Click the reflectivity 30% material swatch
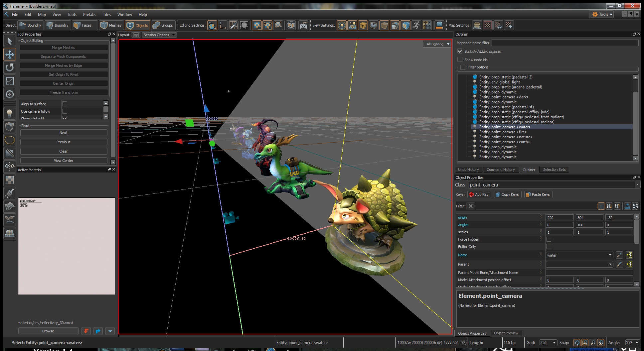644x351 pixels. [67, 246]
